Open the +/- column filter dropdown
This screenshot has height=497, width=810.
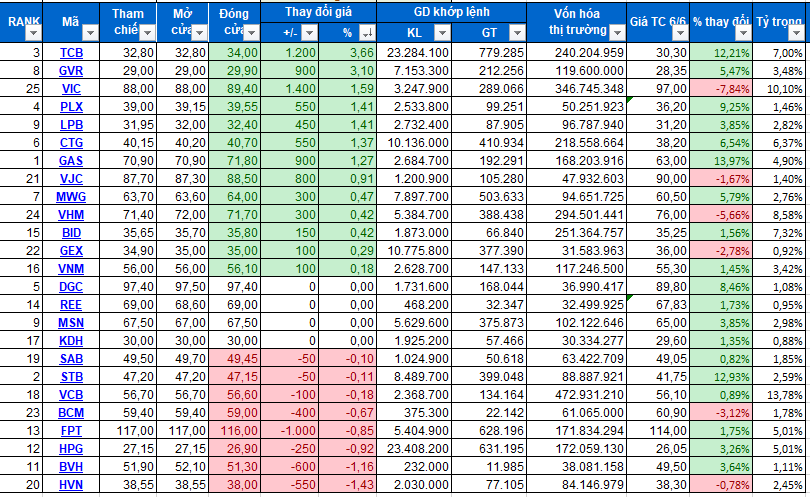[x=309, y=34]
